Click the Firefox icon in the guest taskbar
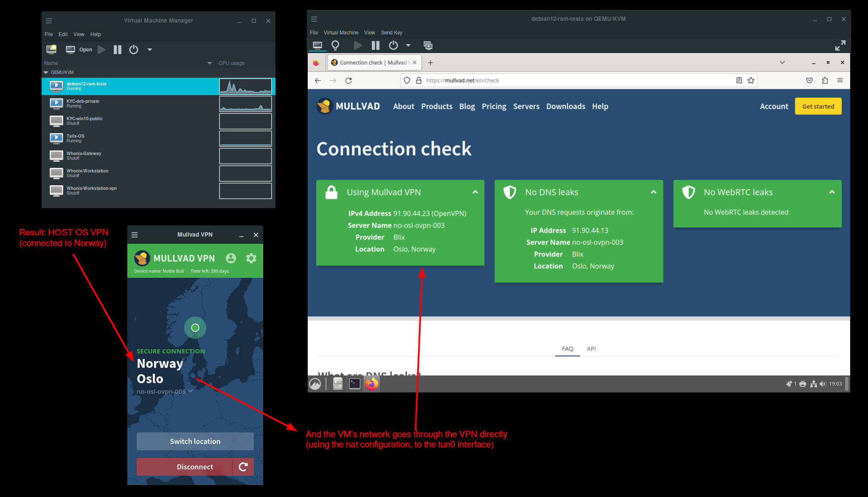 [x=372, y=384]
